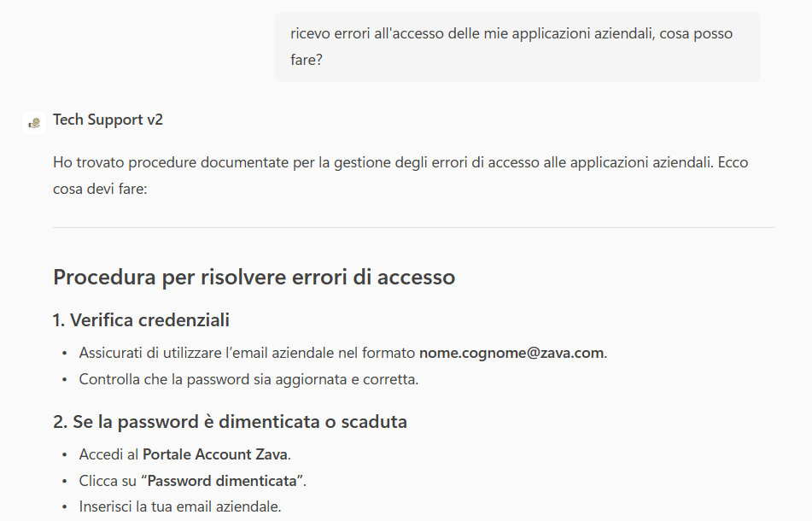812x521 pixels.
Task: Select the user's message bubble about errori all'accesso
Action: 517,47
